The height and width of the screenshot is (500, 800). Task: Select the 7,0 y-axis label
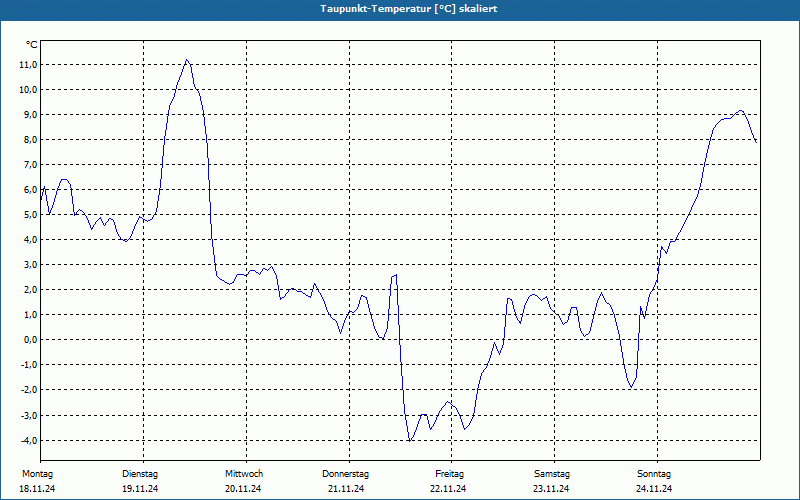point(30,165)
